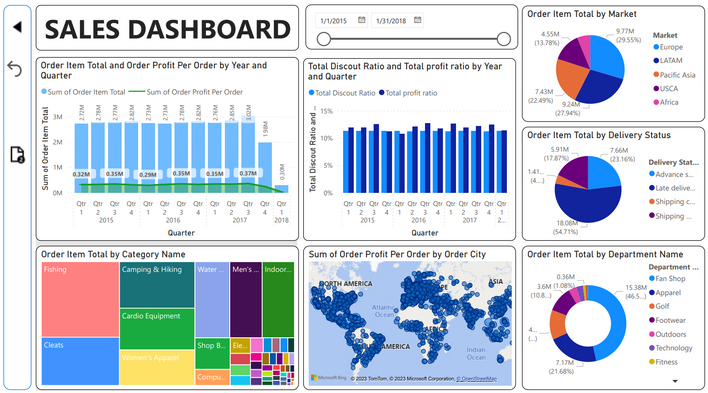
Task: Select Fan Shop in Department legend
Action: tap(667, 279)
